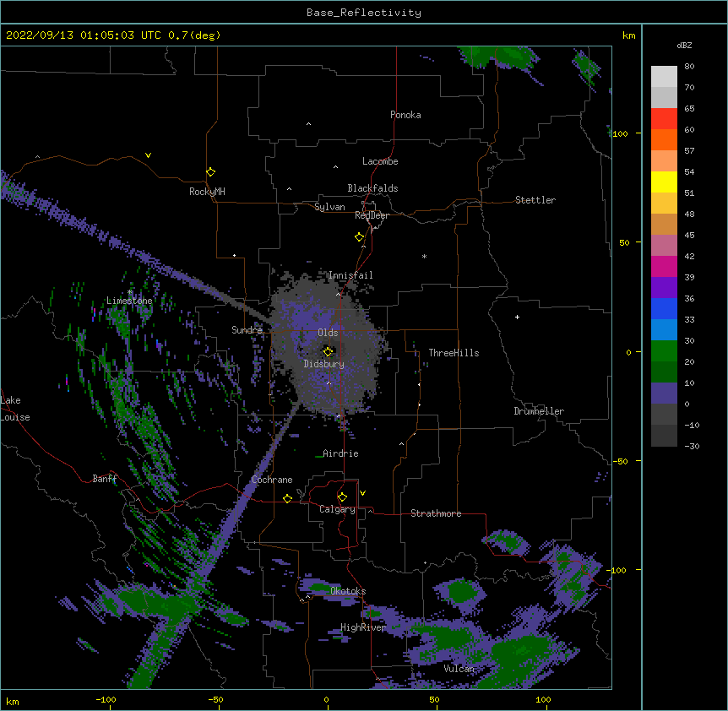728x711 pixels.
Task: Select the red 60-65 dBZ swatch
Action: point(664,119)
